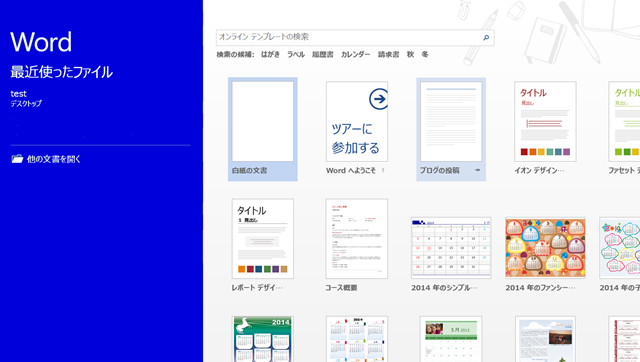Click 他の文書を開く link
The height and width of the screenshot is (362, 640).
pyautogui.click(x=53, y=159)
